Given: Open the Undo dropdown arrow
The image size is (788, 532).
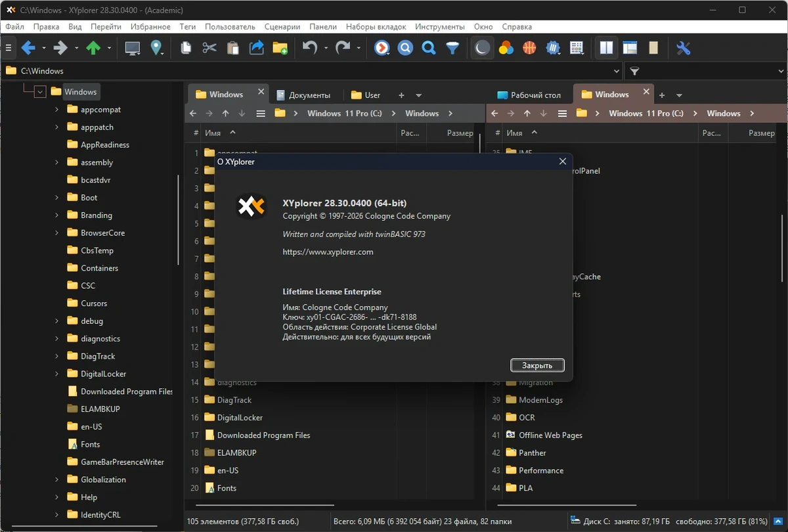Looking at the screenshot, I should (326, 48).
